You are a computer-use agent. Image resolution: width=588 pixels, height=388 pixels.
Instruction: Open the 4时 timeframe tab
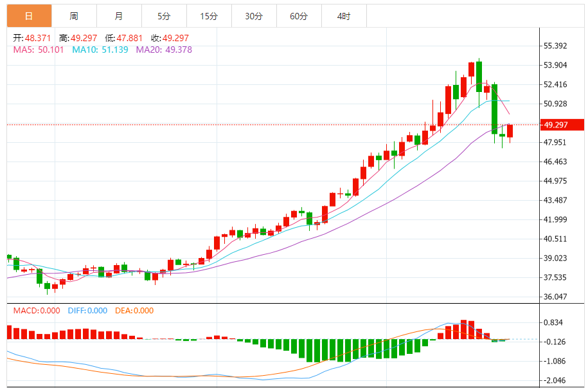click(x=344, y=16)
